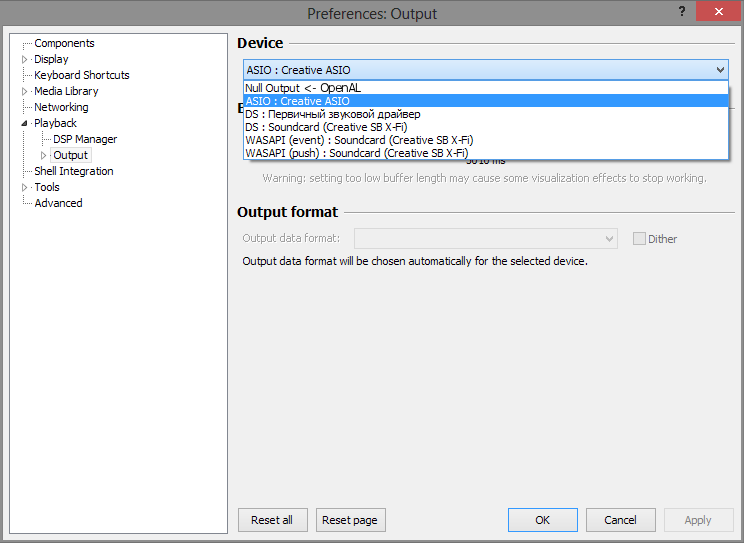The width and height of the screenshot is (744, 543).
Task: Collapse the Device dropdown arrow
Action: (720, 70)
